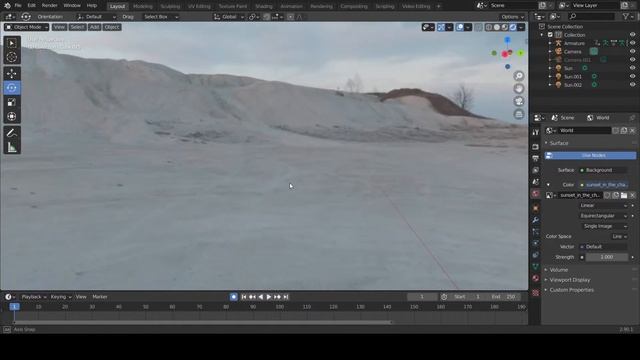This screenshot has height=360, width=640.
Task: Open the View Layer properties tab
Action: [536, 170]
